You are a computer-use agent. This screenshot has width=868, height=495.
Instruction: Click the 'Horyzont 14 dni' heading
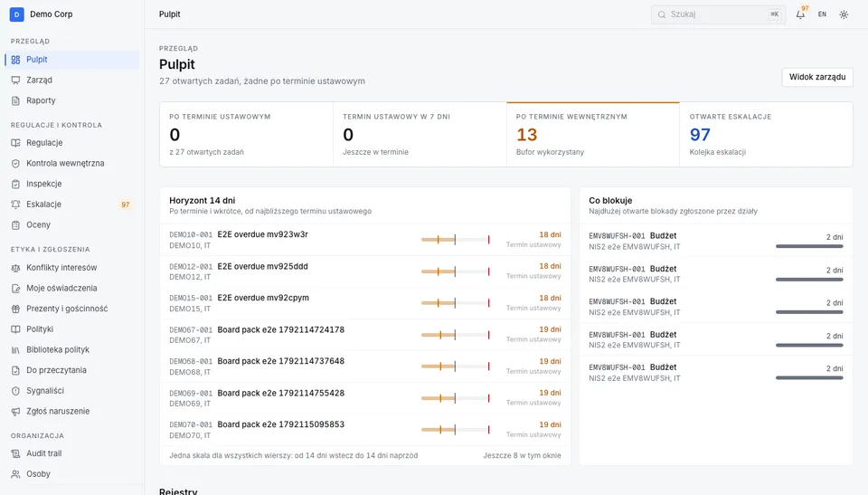tap(202, 201)
